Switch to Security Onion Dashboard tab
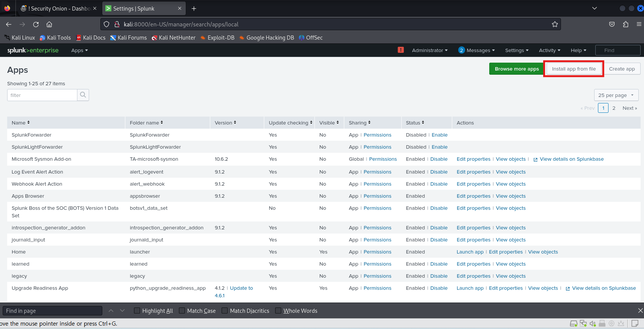 tap(55, 8)
